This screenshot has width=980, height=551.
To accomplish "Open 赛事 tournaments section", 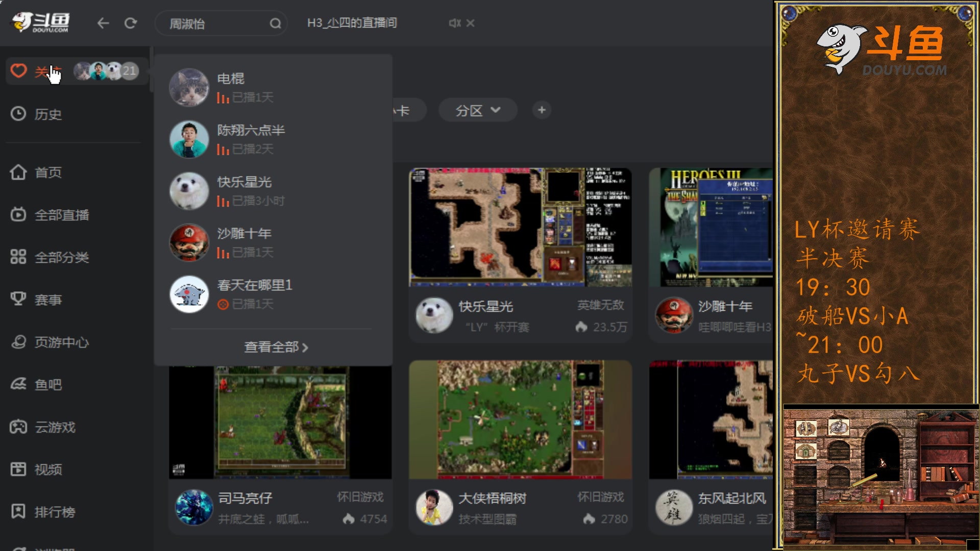I will (48, 299).
